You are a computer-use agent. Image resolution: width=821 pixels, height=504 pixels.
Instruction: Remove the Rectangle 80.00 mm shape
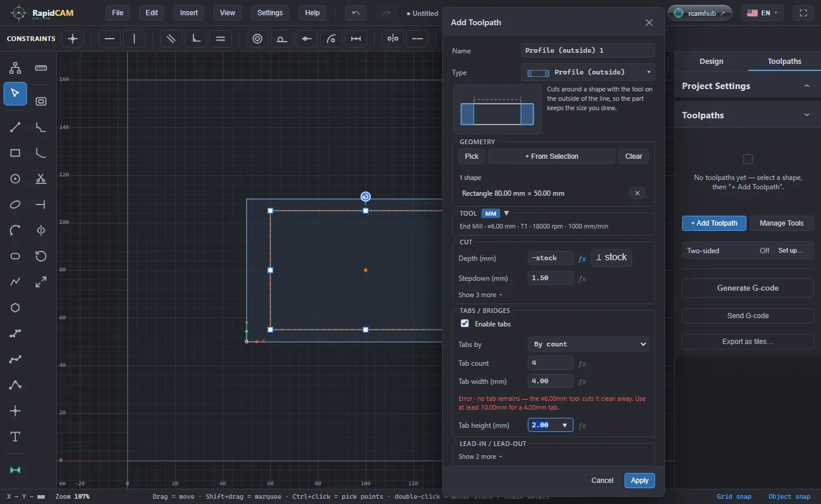(637, 193)
